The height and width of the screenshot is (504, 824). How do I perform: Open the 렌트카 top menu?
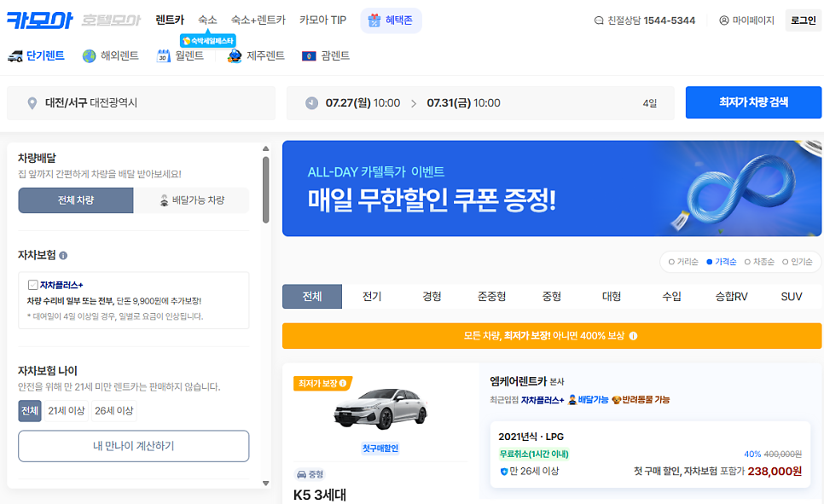[170, 20]
